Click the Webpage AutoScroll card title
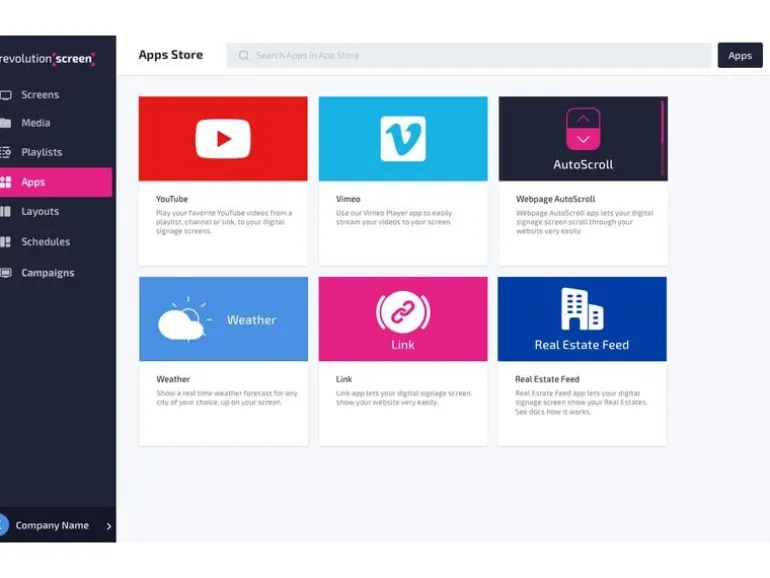770x578 pixels. (x=555, y=199)
